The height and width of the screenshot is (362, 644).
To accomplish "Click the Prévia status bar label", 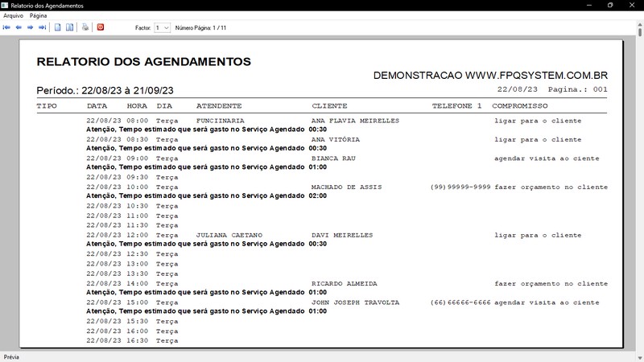I will [11, 357].
